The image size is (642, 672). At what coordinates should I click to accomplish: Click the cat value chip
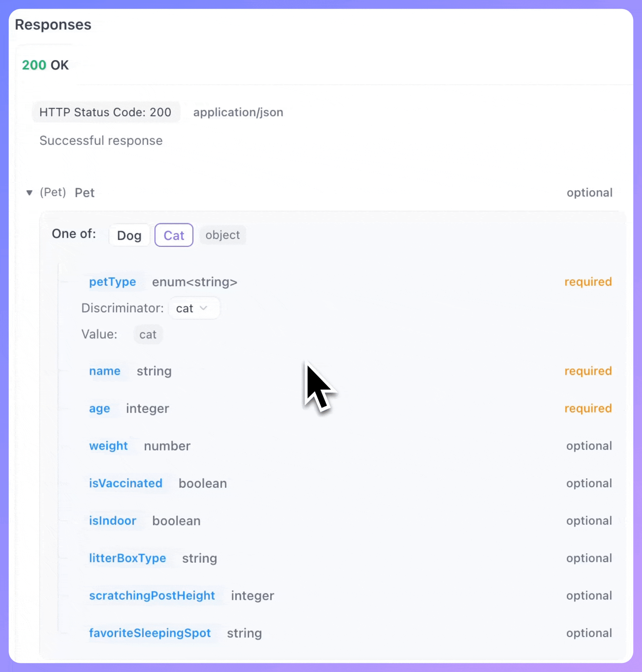148,334
